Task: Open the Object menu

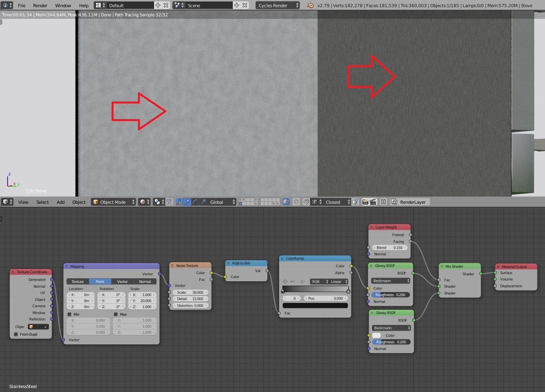Action: point(79,202)
